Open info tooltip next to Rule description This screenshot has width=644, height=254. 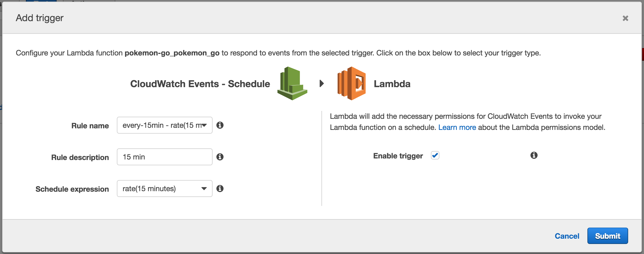[x=220, y=157]
